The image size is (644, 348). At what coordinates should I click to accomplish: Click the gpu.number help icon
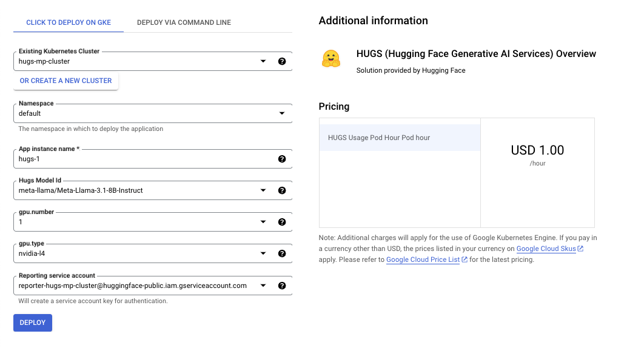[x=282, y=222]
